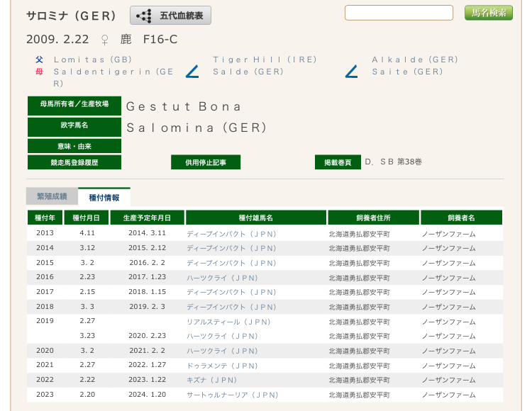Click the 掲載巻頁 label
Screen dimensions: 532x411
pyautogui.click(x=338, y=162)
